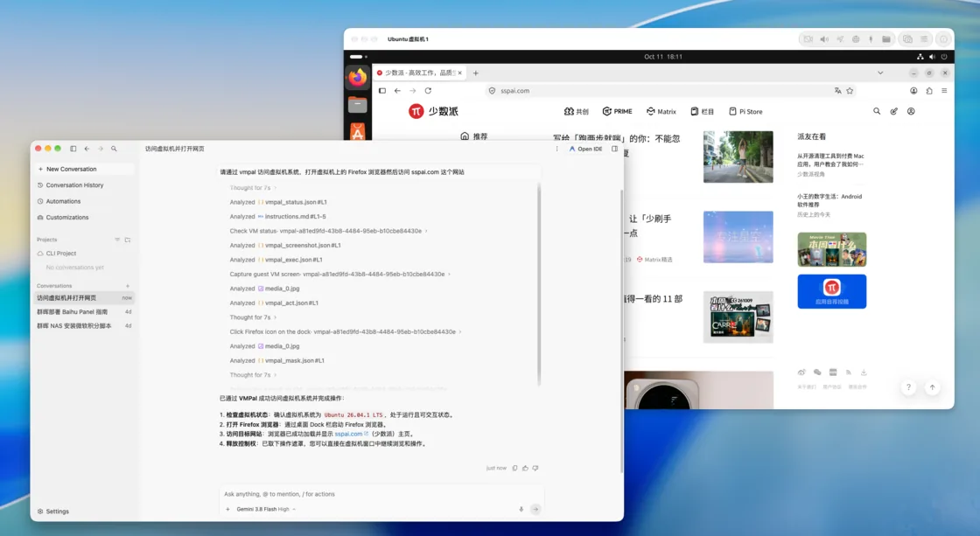Open Pi Store on 少数派 navigation

pyautogui.click(x=745, y=111)
